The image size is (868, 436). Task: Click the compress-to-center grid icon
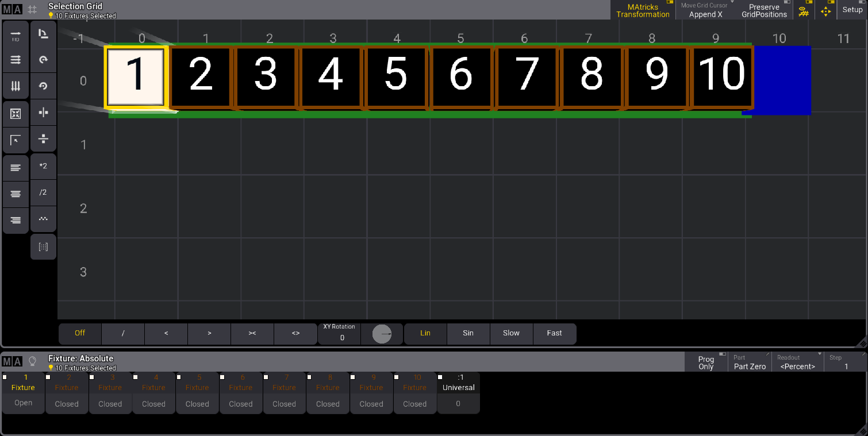click(16, 114)
